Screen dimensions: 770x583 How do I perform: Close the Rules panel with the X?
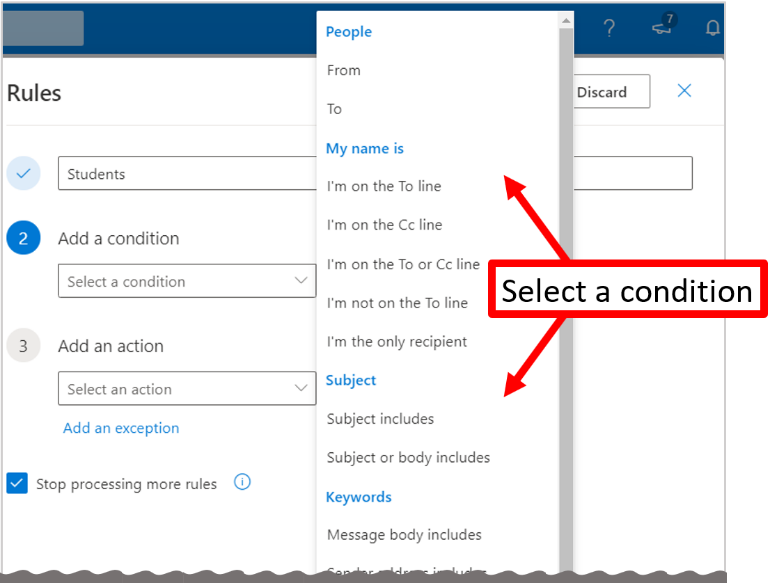click(684, 90)
